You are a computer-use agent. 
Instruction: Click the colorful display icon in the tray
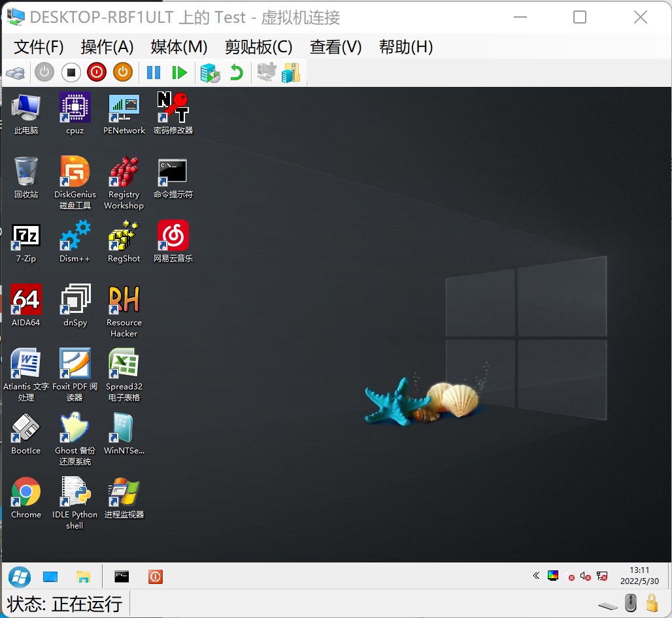tap(553, 576)
